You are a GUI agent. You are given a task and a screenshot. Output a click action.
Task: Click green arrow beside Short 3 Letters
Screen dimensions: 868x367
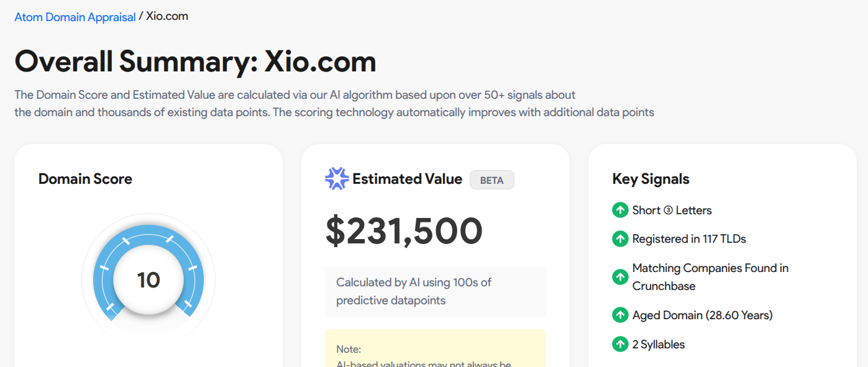(x=620, y=210)
